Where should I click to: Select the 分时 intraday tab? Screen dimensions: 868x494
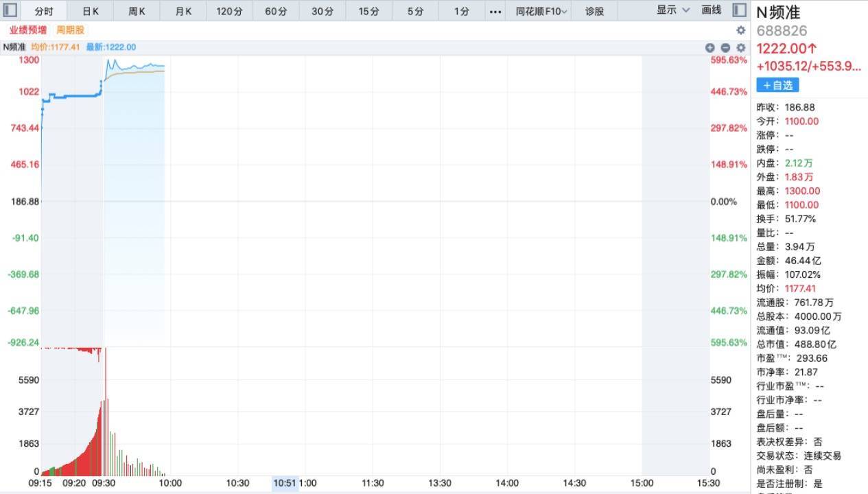click(x=44, y=11)
